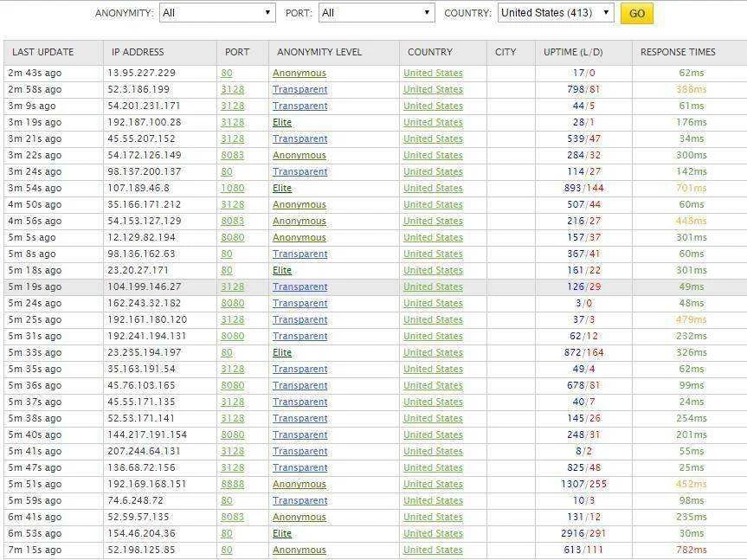Expand the Country dropdown showing United States (413)
The height and width of the screenshot is (560, 747).
coord(556,13)
